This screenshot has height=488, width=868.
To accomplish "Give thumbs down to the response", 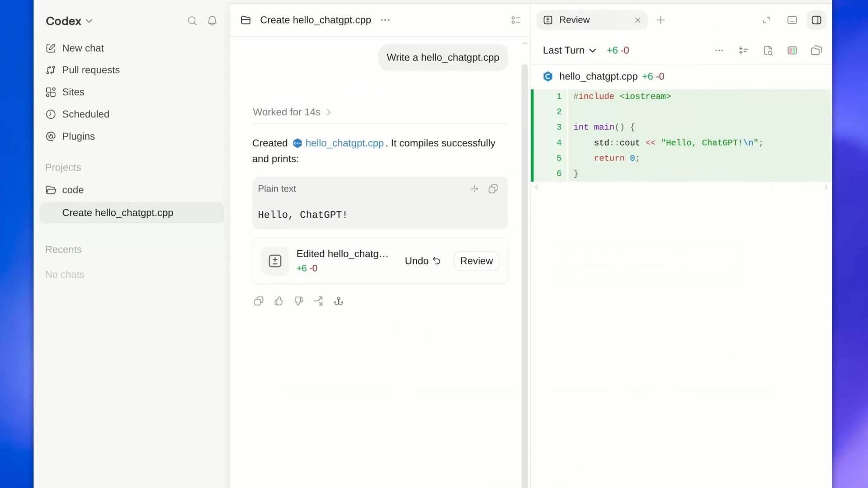I will click(x=298, y=301).
